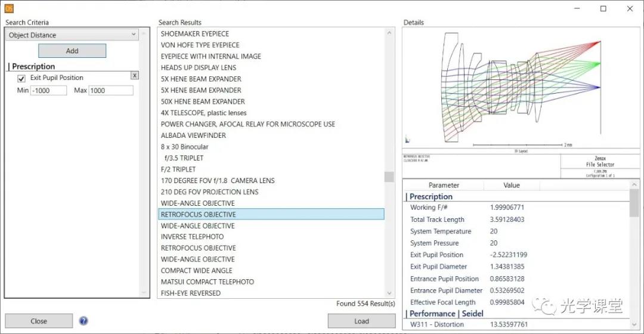Remove Exit Pupil Position criterion with X
644x334 pixels.
(x=134, y=75)
